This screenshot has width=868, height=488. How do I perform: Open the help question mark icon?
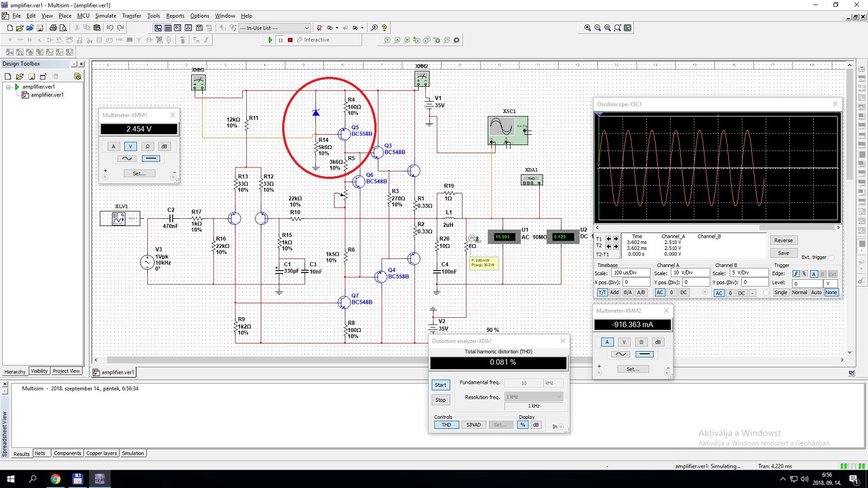coord(384,28)
